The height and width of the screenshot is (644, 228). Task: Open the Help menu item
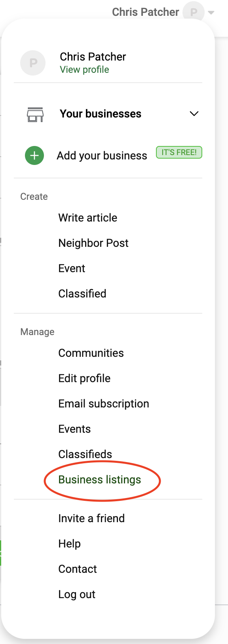pyautogui.click(x=70, y=544)
